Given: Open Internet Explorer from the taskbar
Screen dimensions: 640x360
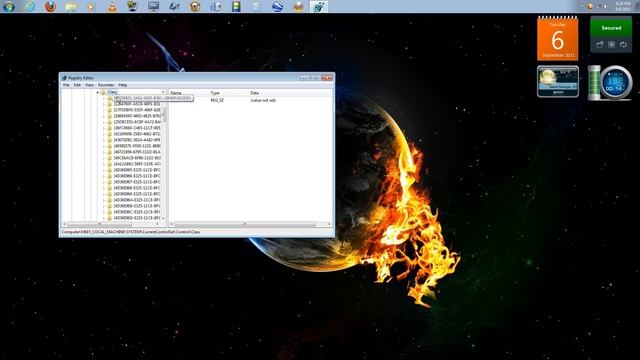Looking at the screenshot, I should pyautogui.click(x=29, y=6).
